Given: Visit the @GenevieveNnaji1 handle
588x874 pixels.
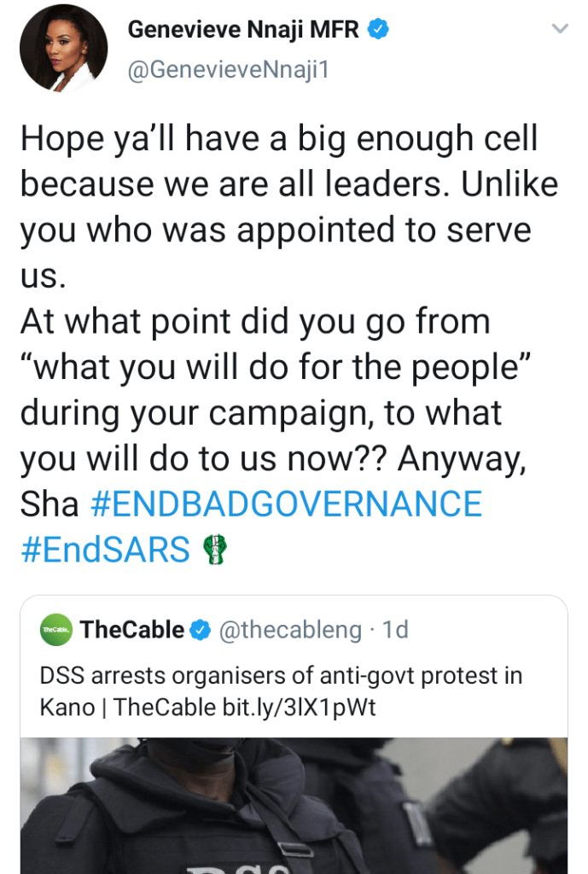Looking at the screenshot, I should coord(228,72).
